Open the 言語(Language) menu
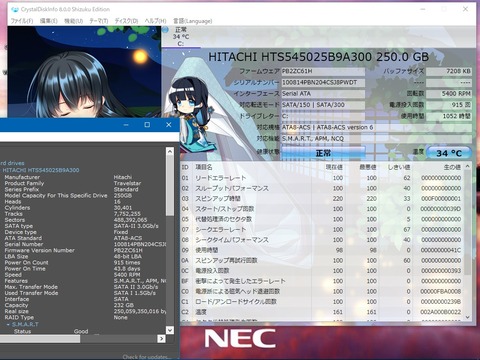The width and height of the screenshot is (480, 360). [x=192, y=21]
